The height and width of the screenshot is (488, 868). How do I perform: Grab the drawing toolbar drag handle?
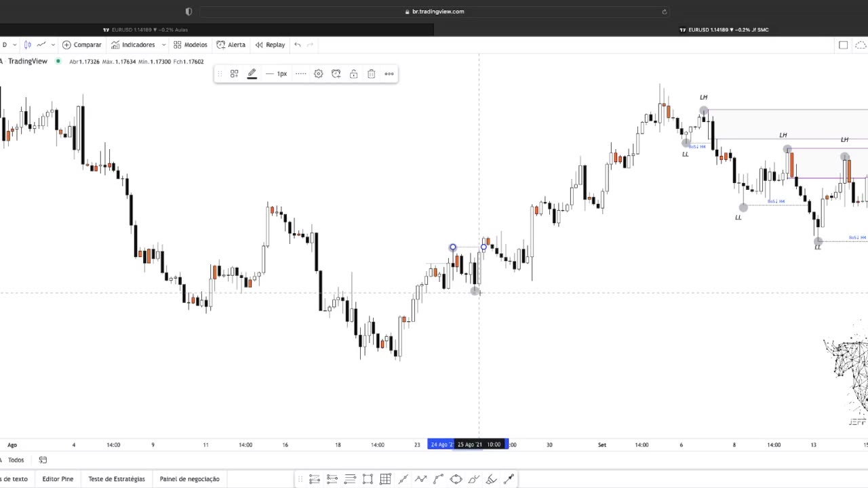coord(220,74)
